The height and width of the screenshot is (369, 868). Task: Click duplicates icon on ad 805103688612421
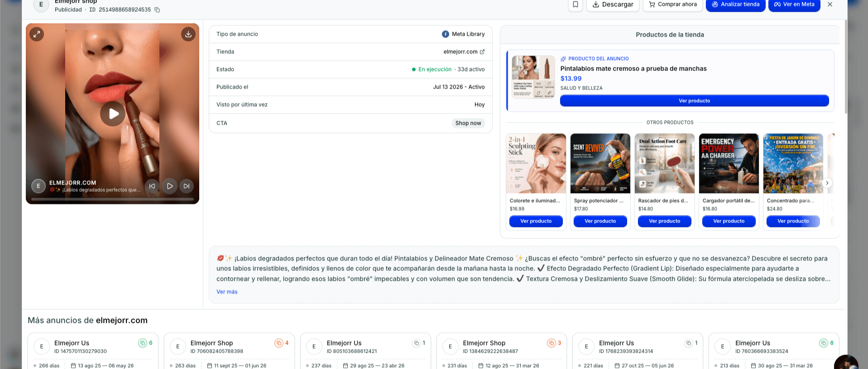(417, 343)
